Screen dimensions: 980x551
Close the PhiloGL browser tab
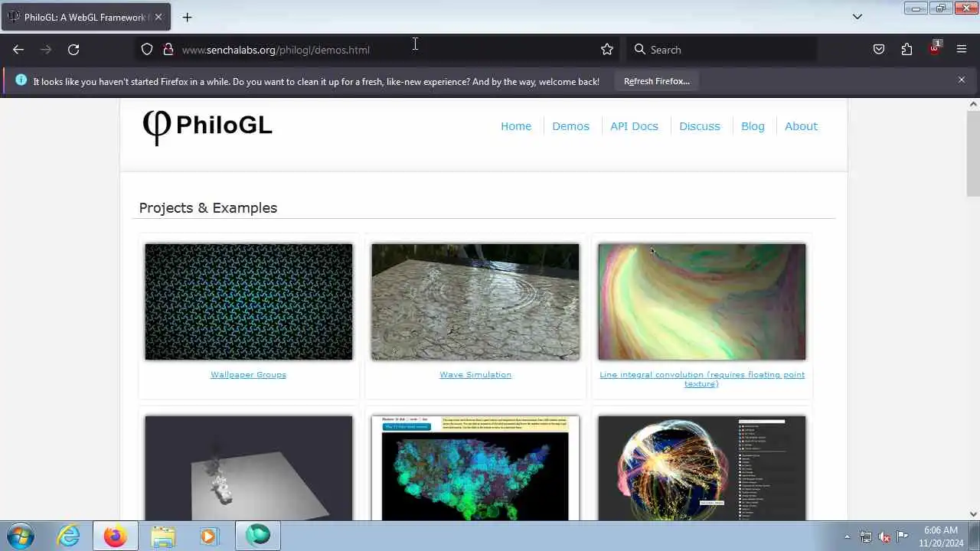tap(158, 17)
